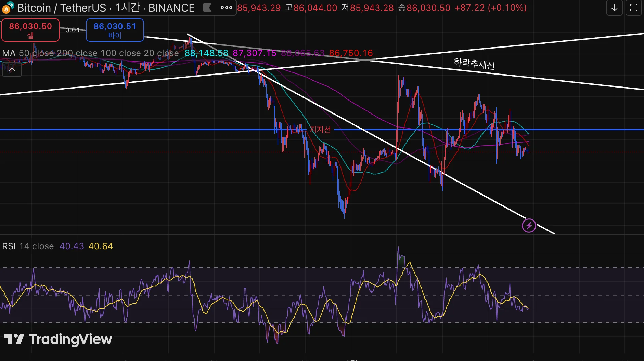Select the 하락추세선 trendline label

click(474, 64)
